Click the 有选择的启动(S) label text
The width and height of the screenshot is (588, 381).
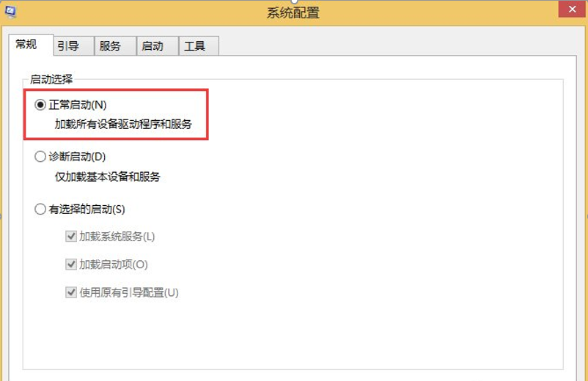pos(87,210)
